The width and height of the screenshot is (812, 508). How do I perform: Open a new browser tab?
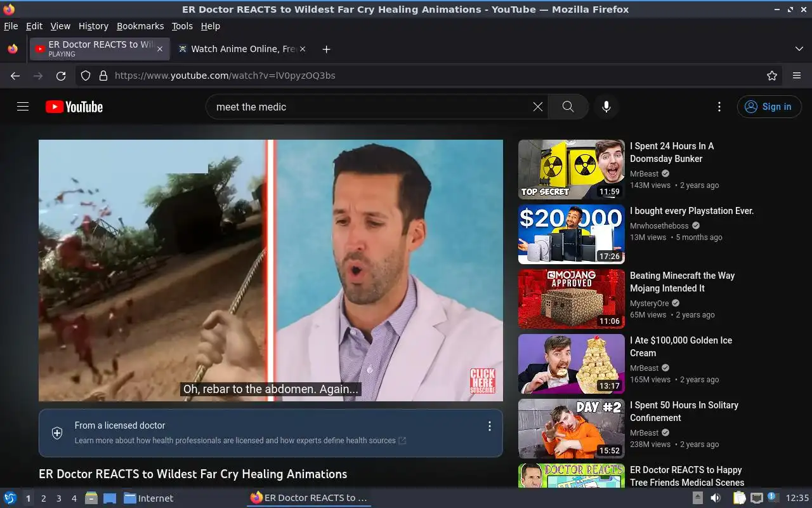[x=326, y=49]
